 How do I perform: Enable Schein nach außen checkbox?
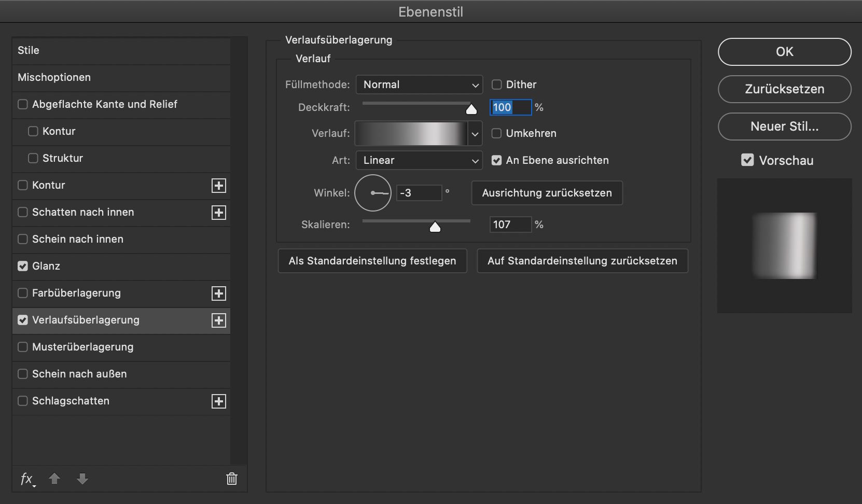point(23,374)
